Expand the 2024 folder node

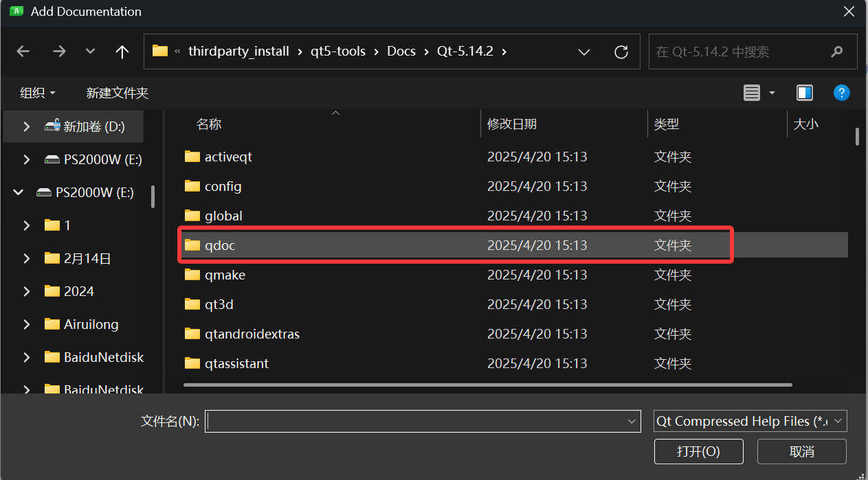tap(26, 291)
